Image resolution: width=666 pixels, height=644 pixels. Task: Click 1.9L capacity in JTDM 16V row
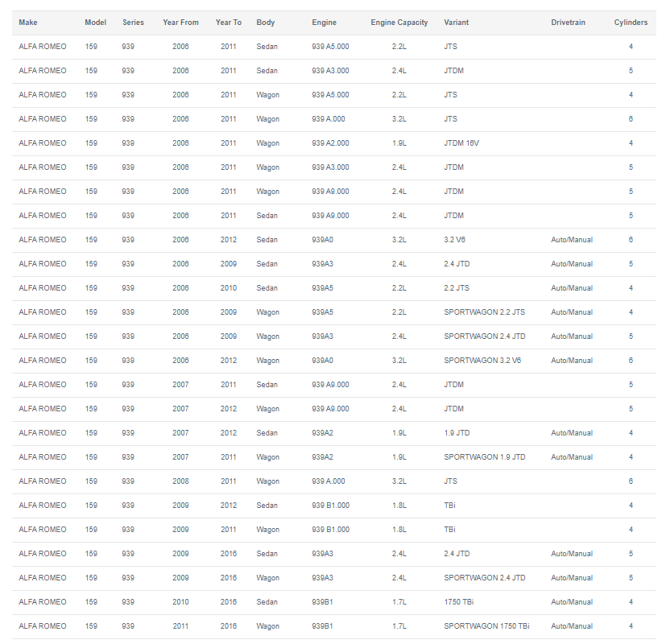(399, 143)
